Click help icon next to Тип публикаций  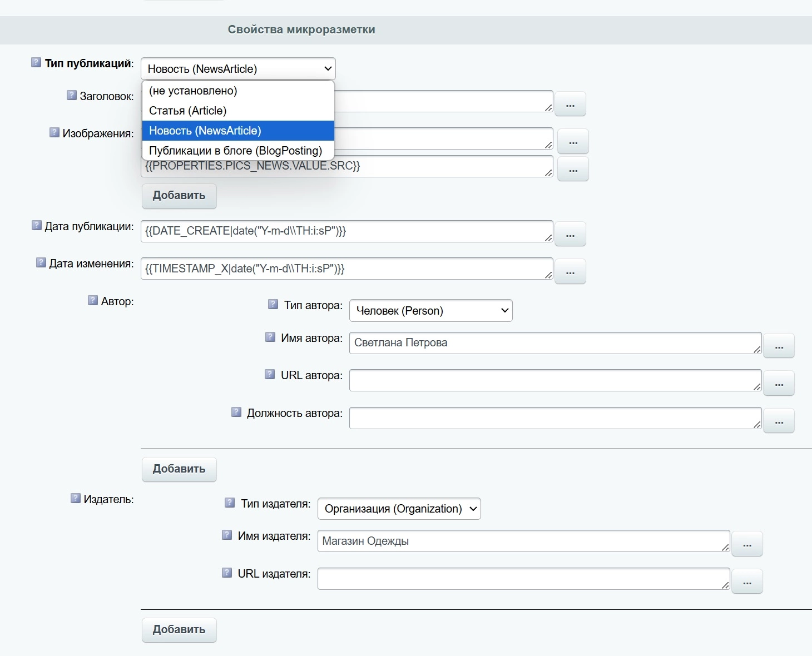[36, 62]
